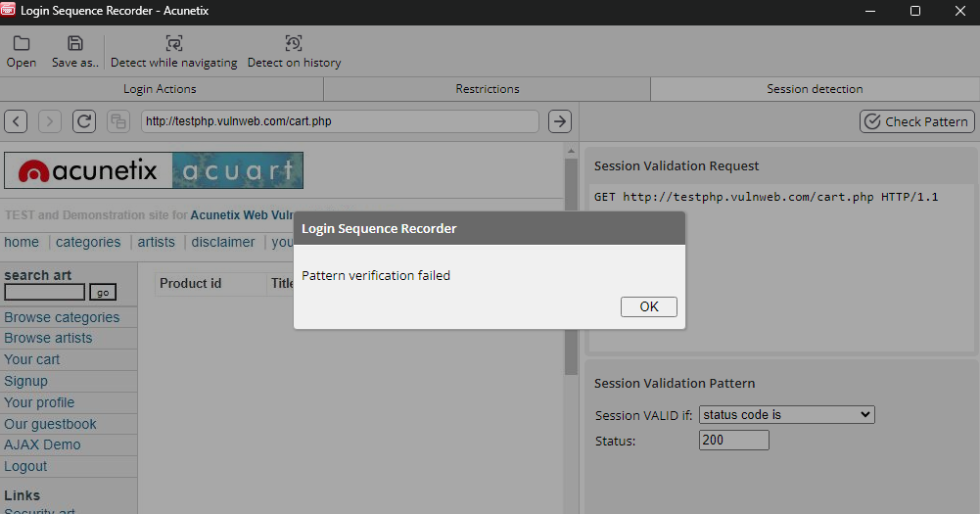Open the Signup link
Screen dimensions: 980x514
(25, 381)
